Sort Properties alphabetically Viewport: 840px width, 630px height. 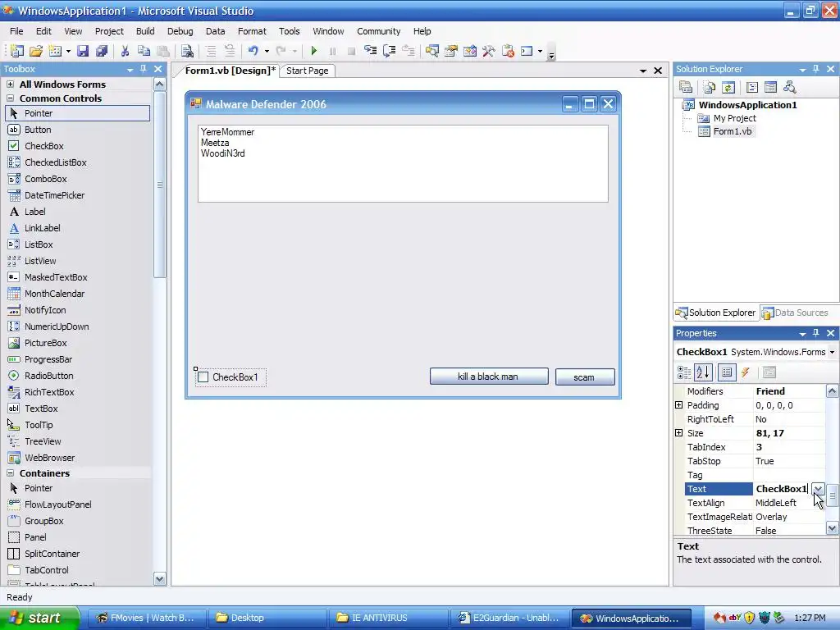tap(703, 372)
